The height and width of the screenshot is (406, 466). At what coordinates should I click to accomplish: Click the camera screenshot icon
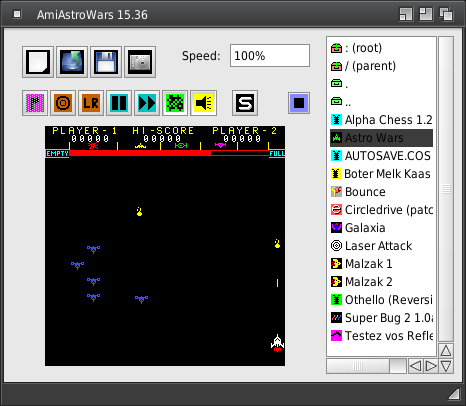pyautogui.click(x=140, y=62)
